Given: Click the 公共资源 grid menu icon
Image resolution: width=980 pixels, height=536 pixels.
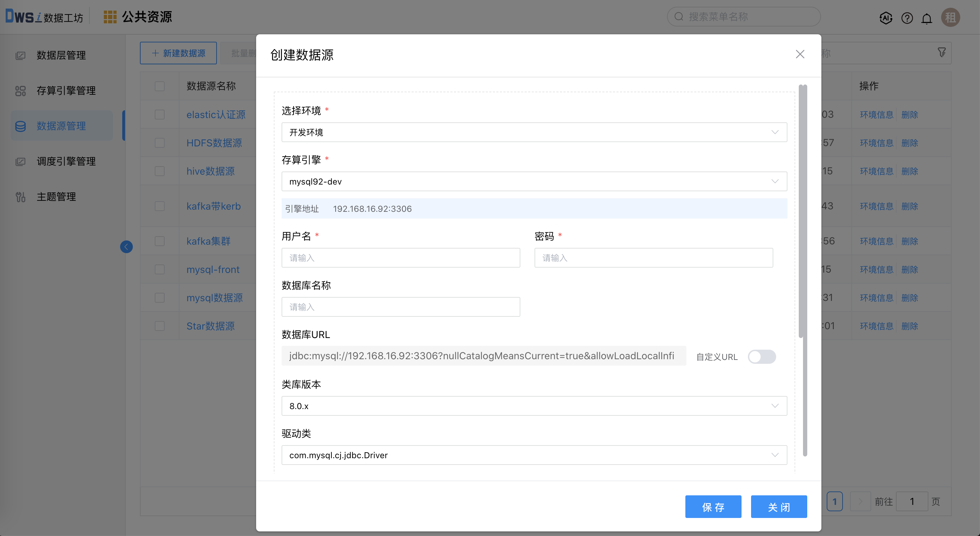Looking at the screenshot, I should 110,17.
